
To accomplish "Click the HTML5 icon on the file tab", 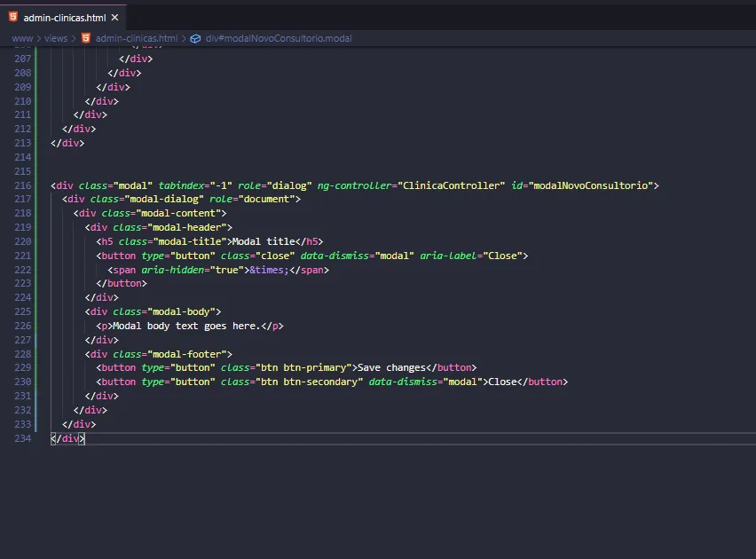I will coord(13,18).
